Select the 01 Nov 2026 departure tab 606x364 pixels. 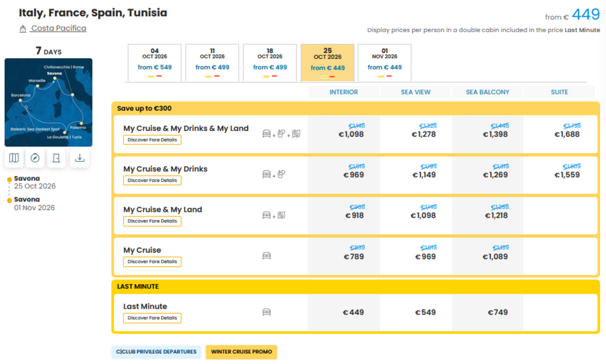385,63
